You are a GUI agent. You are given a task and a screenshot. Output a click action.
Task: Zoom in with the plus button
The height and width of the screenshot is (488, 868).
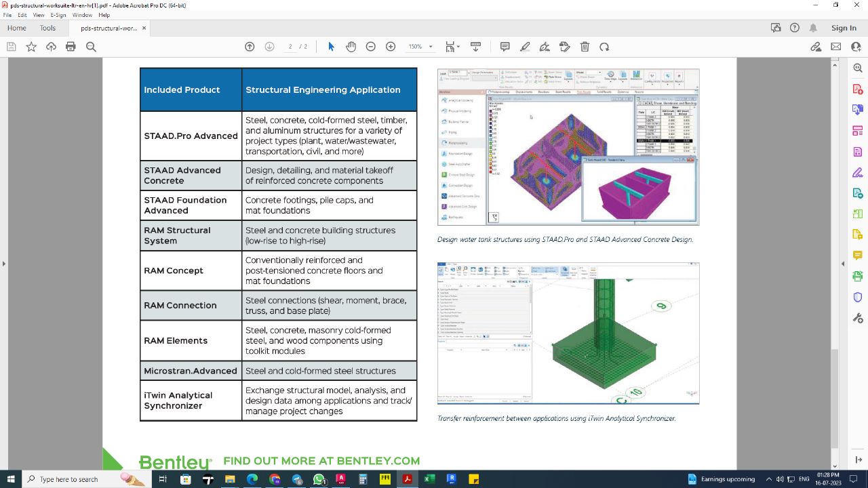(391, 47)
